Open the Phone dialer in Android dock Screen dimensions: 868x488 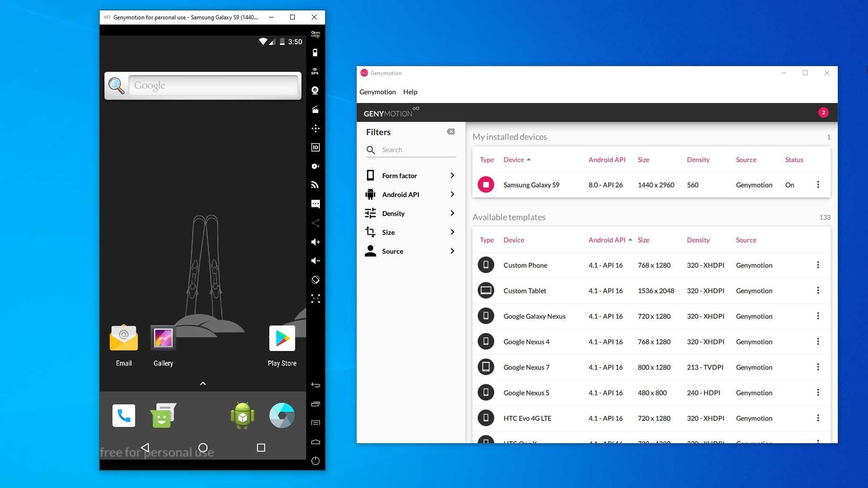pyautogui.click(x=124, y=416)
